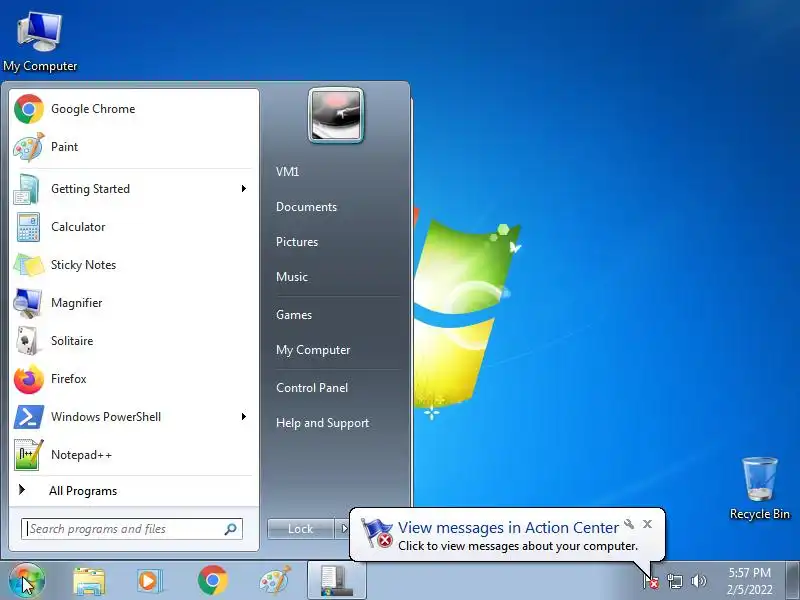Expand All Programs
Screen dimensions: 800x600
(x=133, y=491)
